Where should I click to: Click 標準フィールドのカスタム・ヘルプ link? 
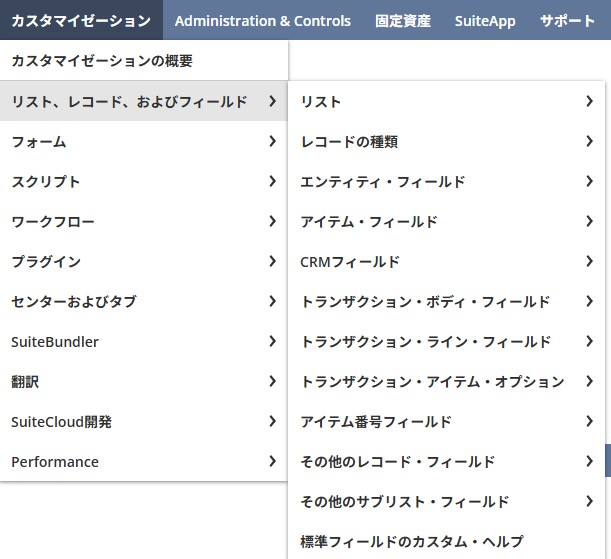point(412,542)
